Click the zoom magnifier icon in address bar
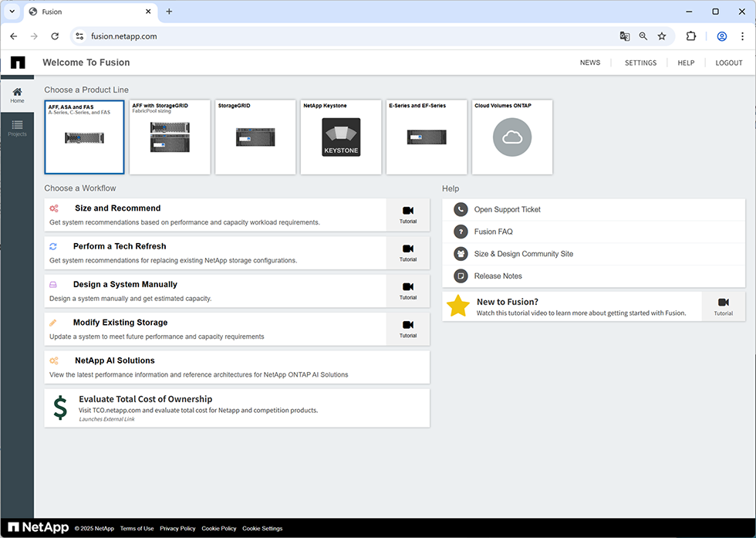756x538 pixels. (643, 36)
